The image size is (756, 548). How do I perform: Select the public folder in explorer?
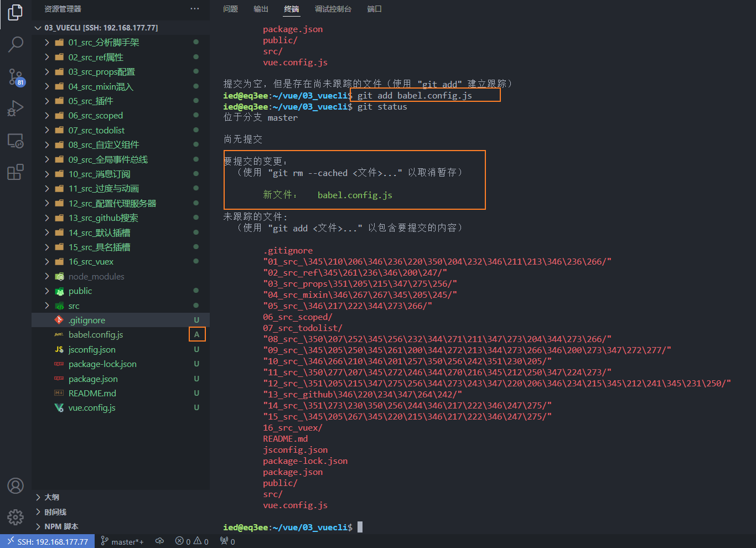point(121,291)
